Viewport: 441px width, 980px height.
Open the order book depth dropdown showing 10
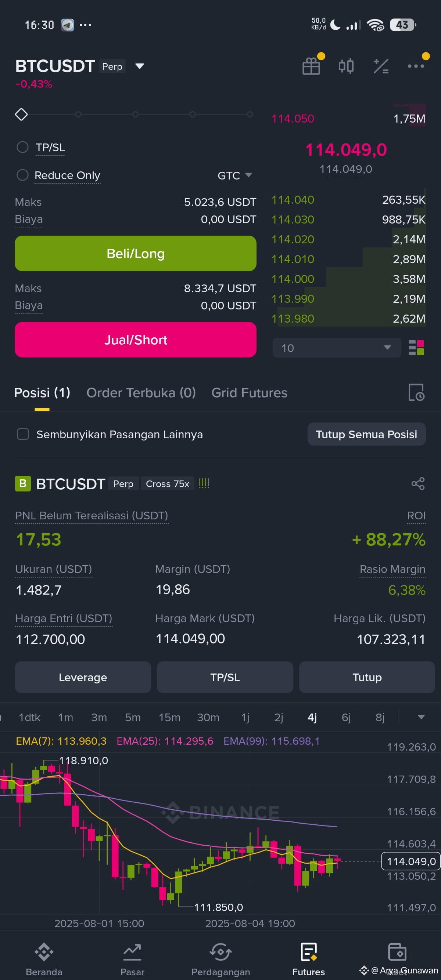(337, 348)
